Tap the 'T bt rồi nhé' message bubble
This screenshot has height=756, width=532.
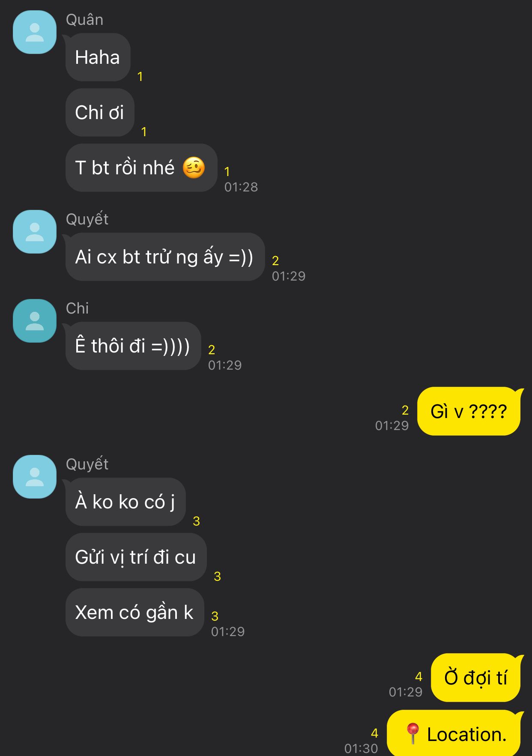pyautogui.click(x=141, y=168)
